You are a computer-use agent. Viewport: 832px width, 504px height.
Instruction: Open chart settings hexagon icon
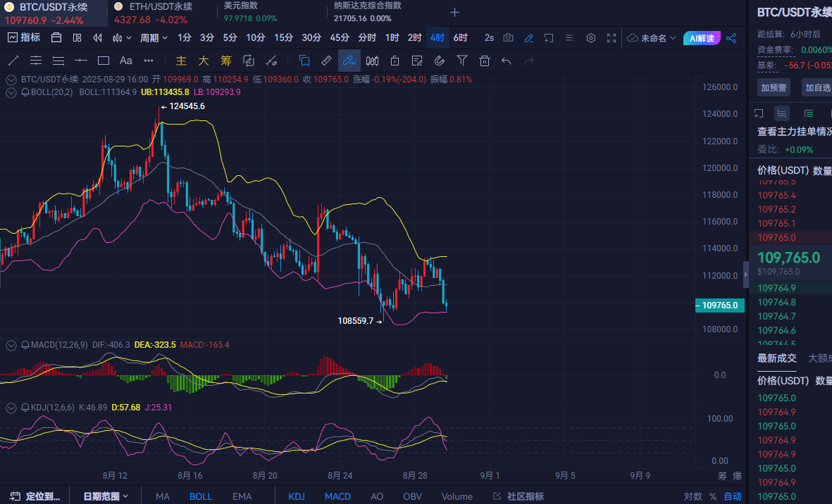tap(590, 37)
